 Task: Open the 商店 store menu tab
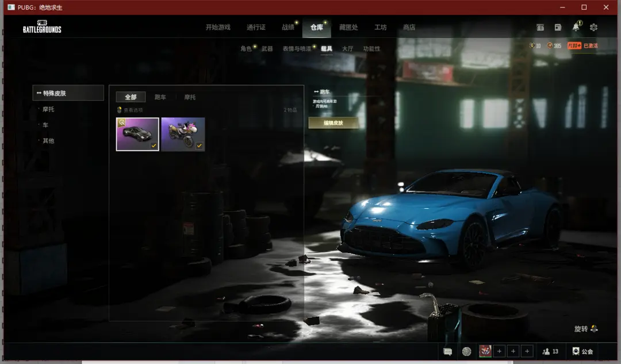pos(409,28)
